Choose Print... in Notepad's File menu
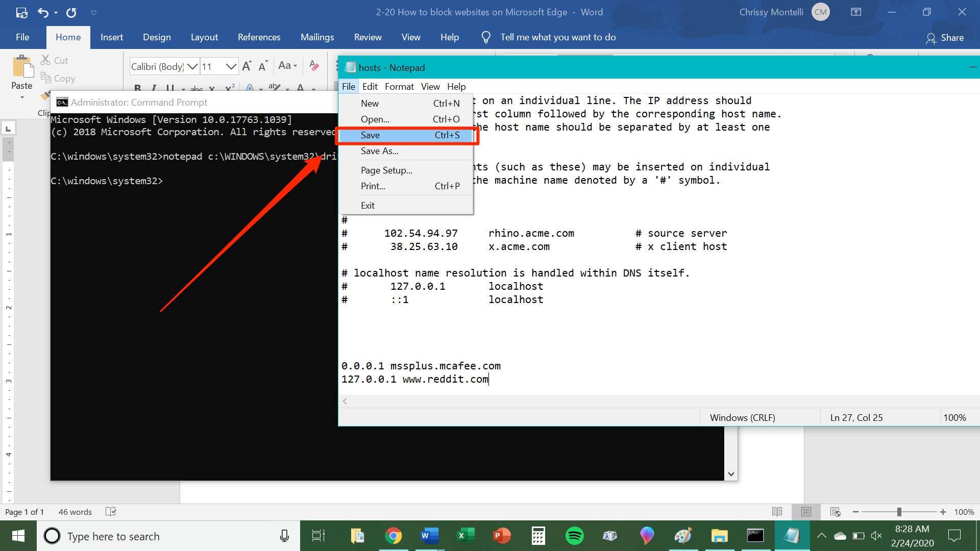The image size is (980, 551). point(407,186)
